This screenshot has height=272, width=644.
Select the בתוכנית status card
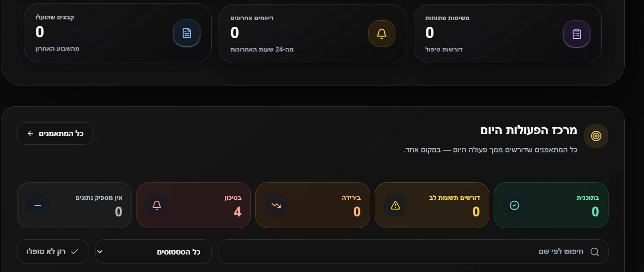point(551,205)
